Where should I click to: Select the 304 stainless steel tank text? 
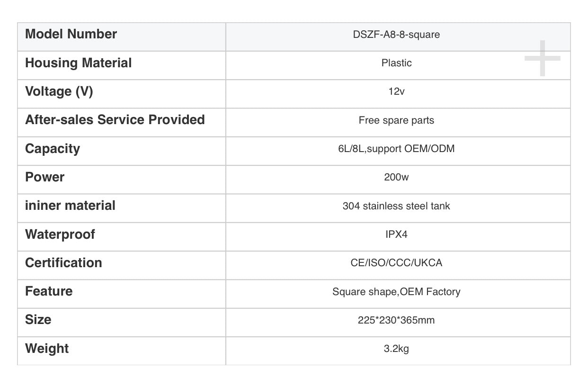tap(396, 206)
